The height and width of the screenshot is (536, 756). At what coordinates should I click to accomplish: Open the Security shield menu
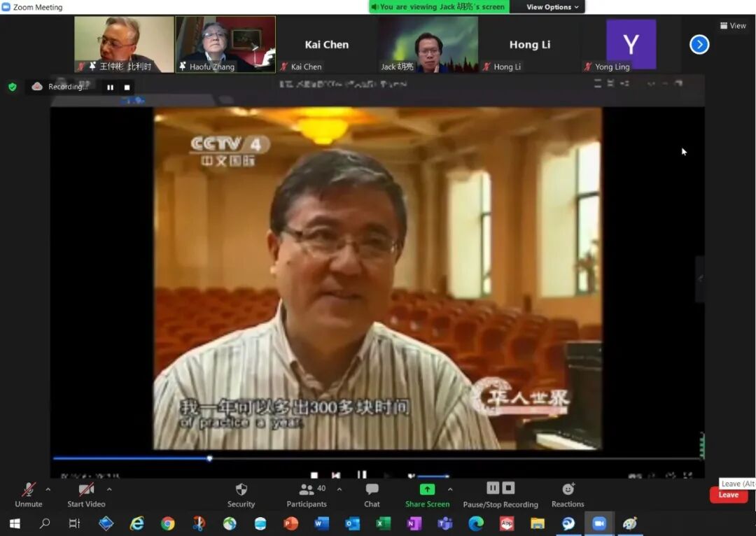241,495
